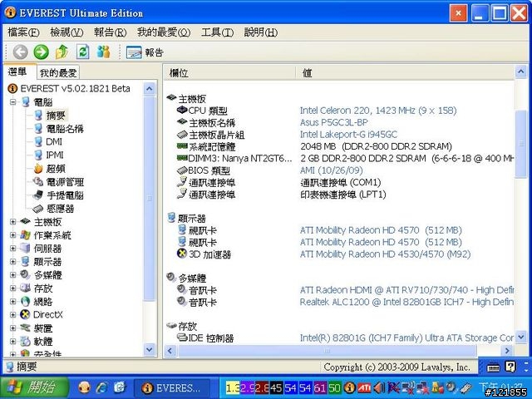Switch to the 我的最愛 tab
This screenshot has width=532, height=399.
58,72
